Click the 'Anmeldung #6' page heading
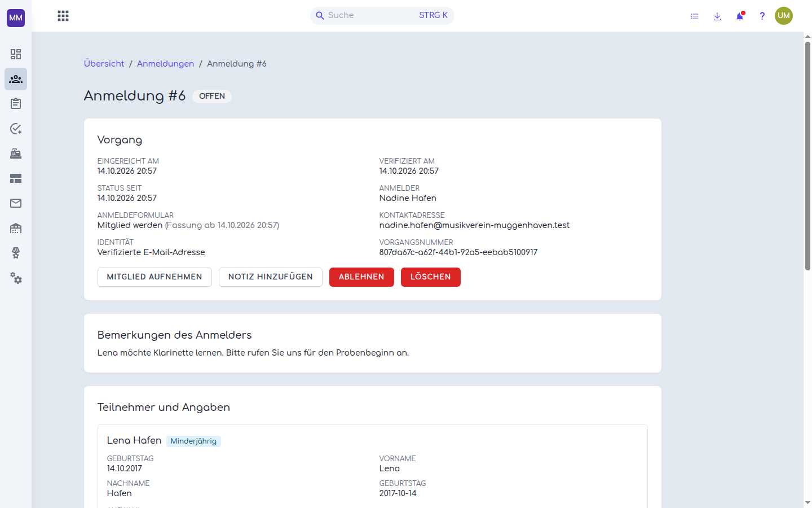 135,96
